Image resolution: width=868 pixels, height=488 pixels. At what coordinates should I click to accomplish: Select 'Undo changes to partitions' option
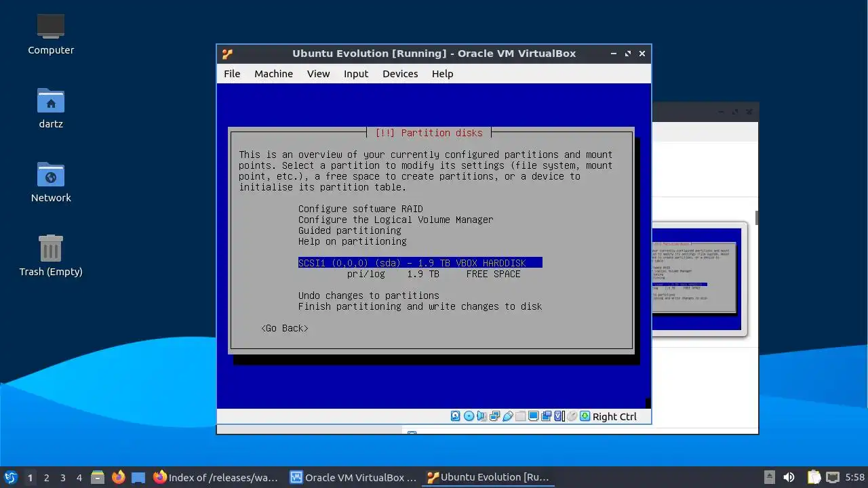click(368, 296)
